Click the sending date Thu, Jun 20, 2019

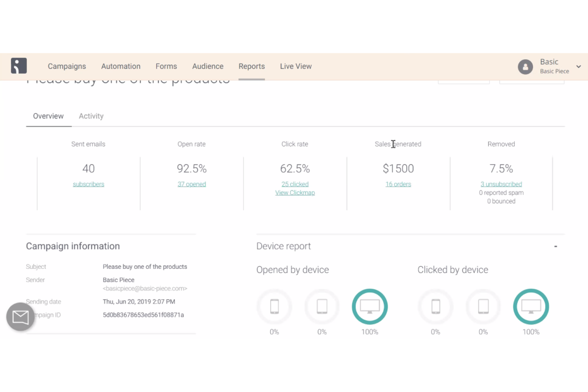pos(139,302)
